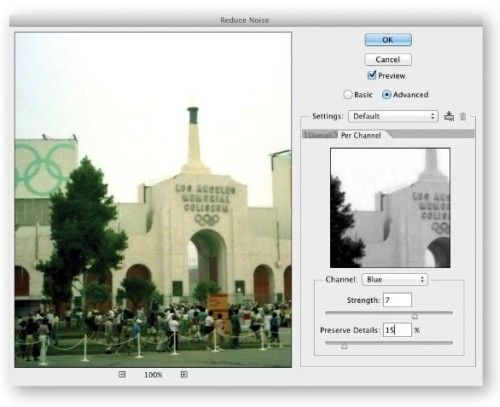Open the Settings Default dropdown
The image size is (500, 407).
click(x=393, y=116)
